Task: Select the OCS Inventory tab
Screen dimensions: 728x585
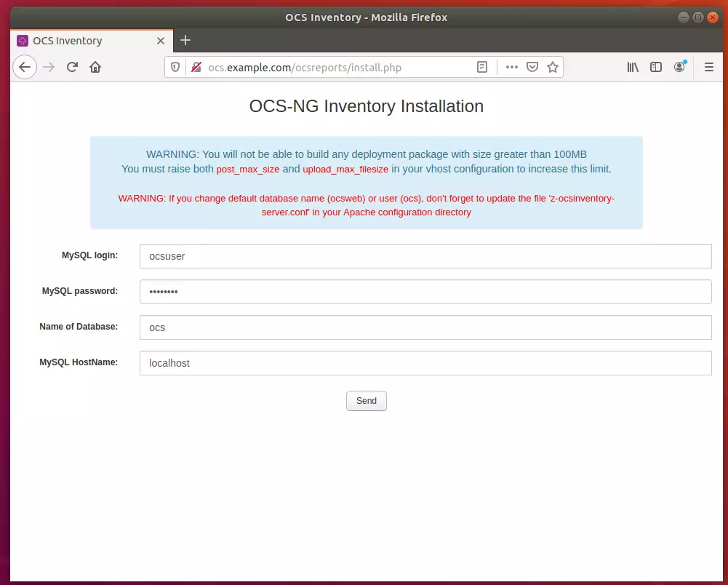Action: point(92,41)
